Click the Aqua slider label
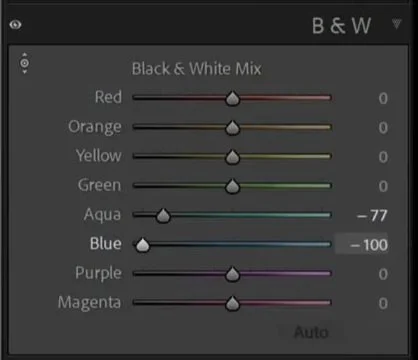The width and height of the screenshot is (418, 360). pyautogui.click(x=102, y=215)
